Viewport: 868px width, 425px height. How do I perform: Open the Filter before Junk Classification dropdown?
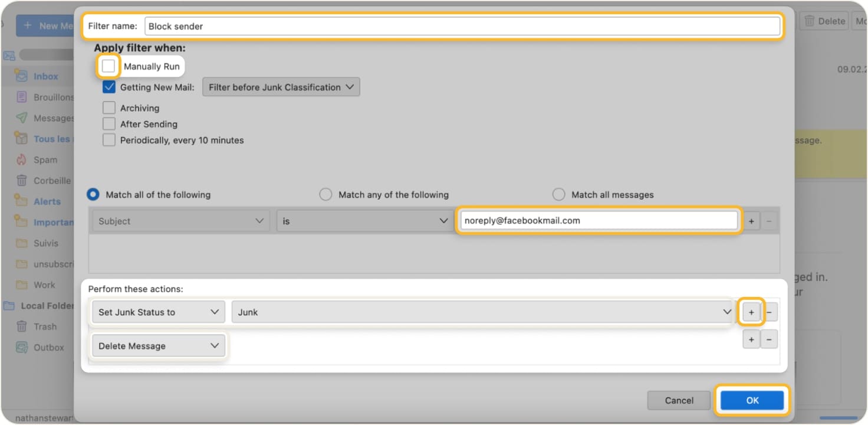coord(281,87)
